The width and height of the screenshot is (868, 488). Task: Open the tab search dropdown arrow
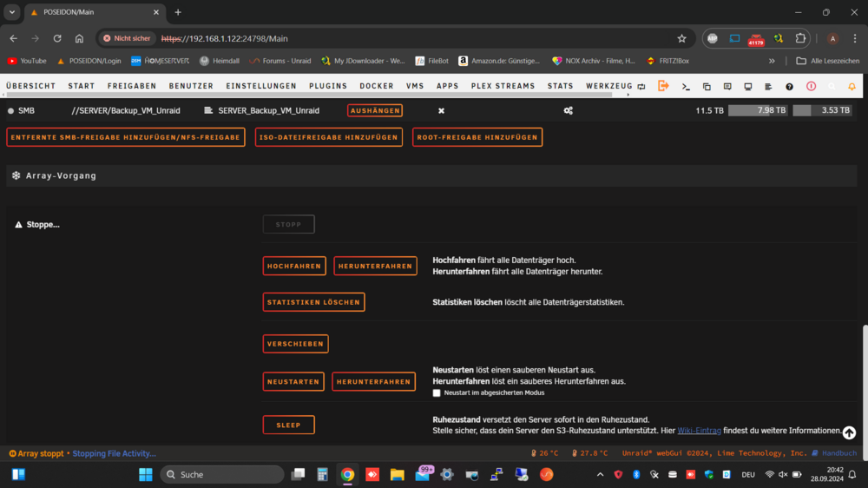pos(11,11)
